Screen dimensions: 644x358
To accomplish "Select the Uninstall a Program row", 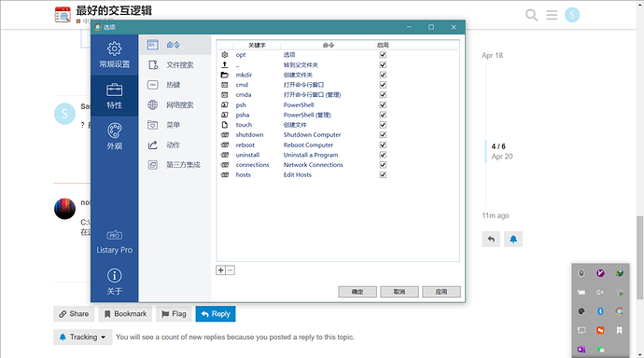I will coord(311,155).
